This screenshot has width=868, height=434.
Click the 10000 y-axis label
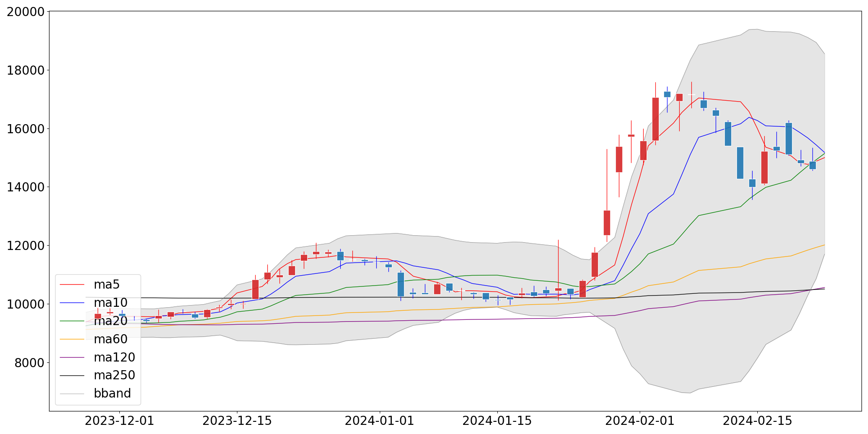pyautogui.click(x=26, y=305)
